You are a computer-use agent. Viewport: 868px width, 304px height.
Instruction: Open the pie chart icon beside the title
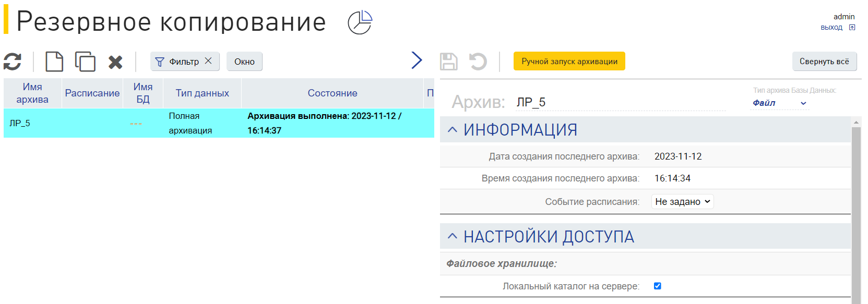(x=360, y=22)
